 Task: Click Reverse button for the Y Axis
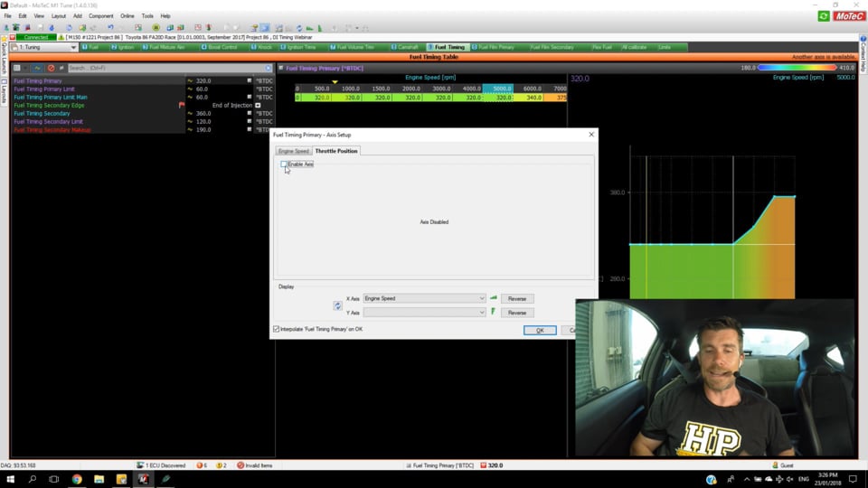[x=517, y=313]
